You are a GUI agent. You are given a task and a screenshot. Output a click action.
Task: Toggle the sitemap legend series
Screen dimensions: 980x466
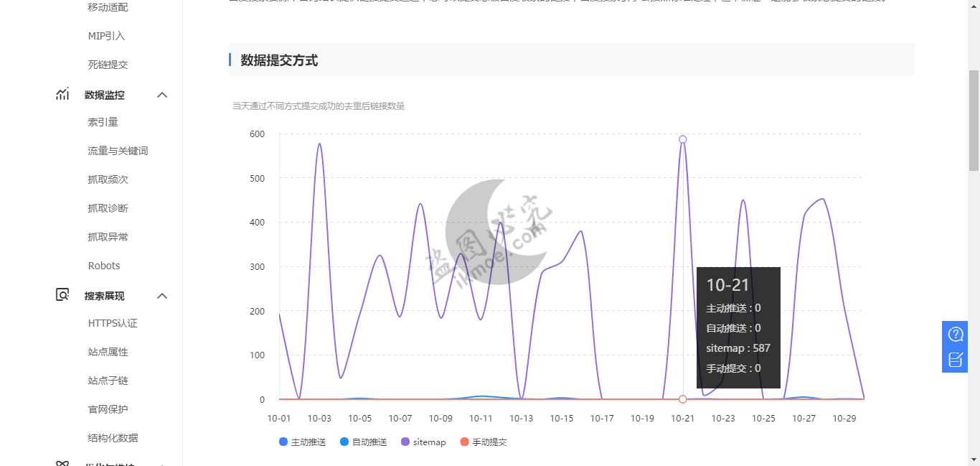pos(423,442)
